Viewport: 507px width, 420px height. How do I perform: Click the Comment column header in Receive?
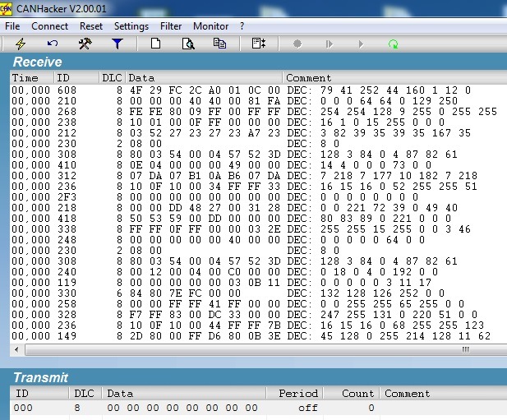pos(394,78)
